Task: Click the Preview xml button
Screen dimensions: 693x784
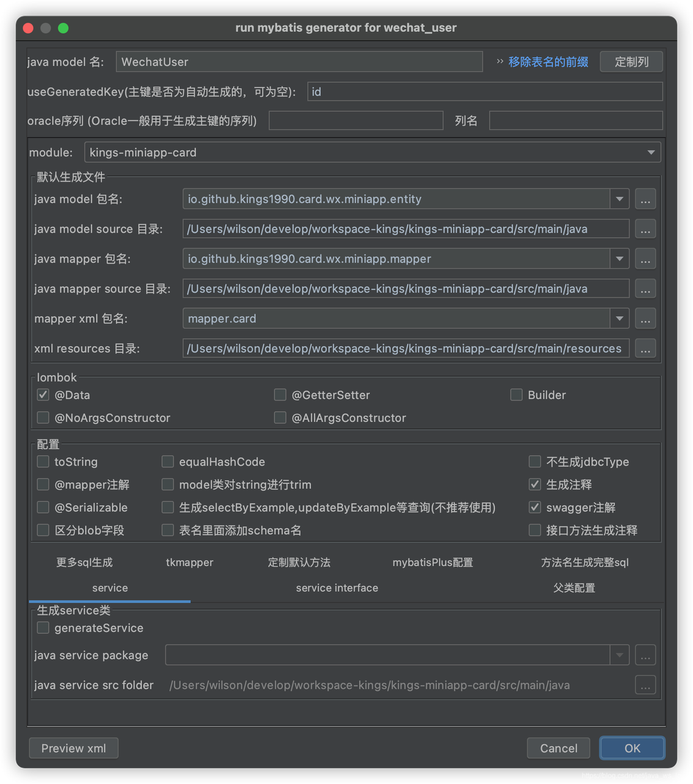Action: coord(73,748)
